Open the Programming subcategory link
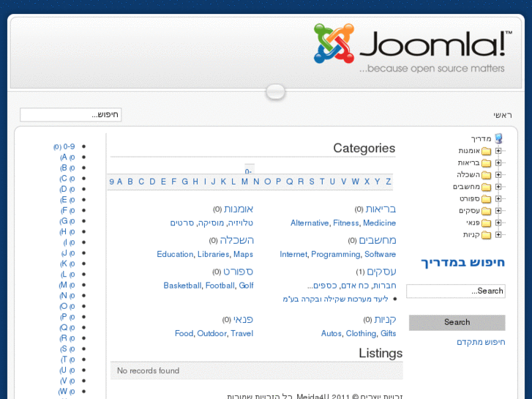This screenshot has width=532, height=399. coord(336,254)
